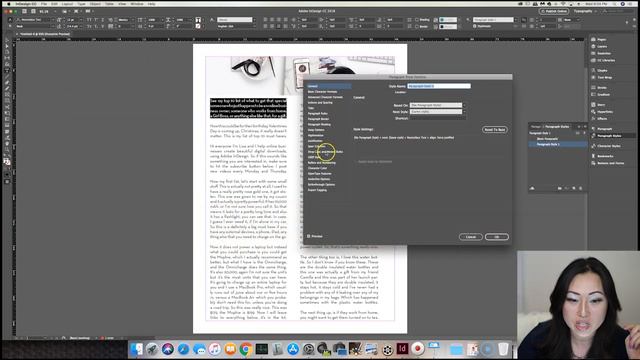Open the font family dropdown in control panel
The height and width of the screenshot is (360, 640).
point(35,20)
